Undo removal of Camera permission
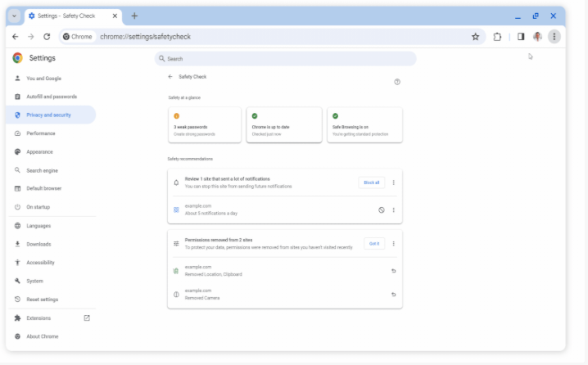The image size is (588, 365). point(393,294)
